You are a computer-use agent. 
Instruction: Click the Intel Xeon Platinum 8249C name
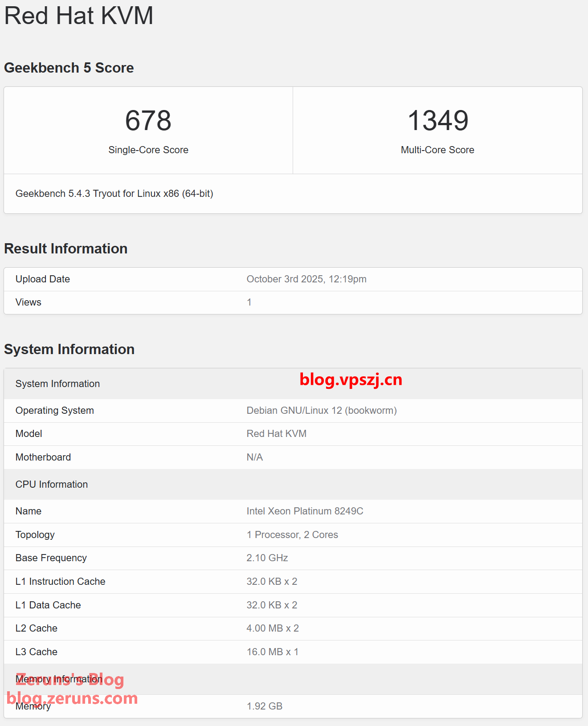tap(305, 511)
